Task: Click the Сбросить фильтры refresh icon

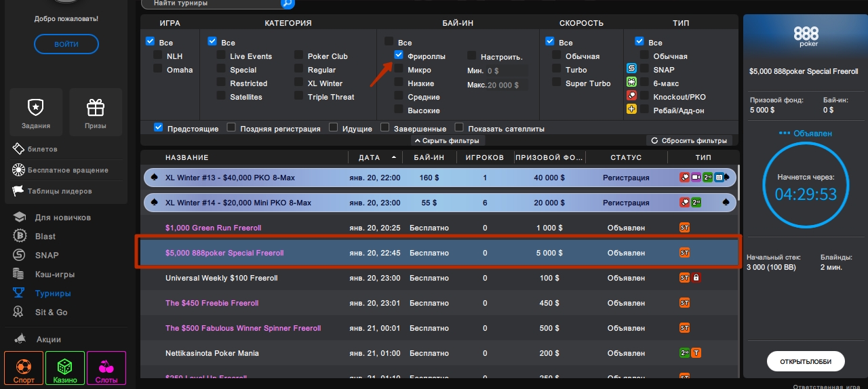Action: pyautogui.click(x=654, y=141)
